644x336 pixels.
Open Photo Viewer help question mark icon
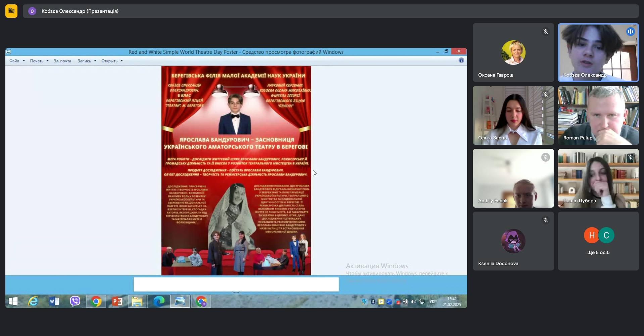461,60
